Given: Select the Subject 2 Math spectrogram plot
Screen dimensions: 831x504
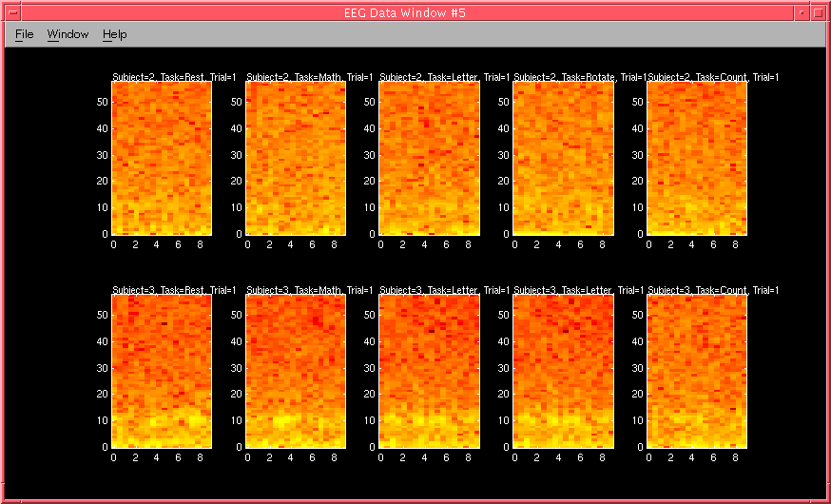Looking at the screenshot, I should [x=296, y=159].
